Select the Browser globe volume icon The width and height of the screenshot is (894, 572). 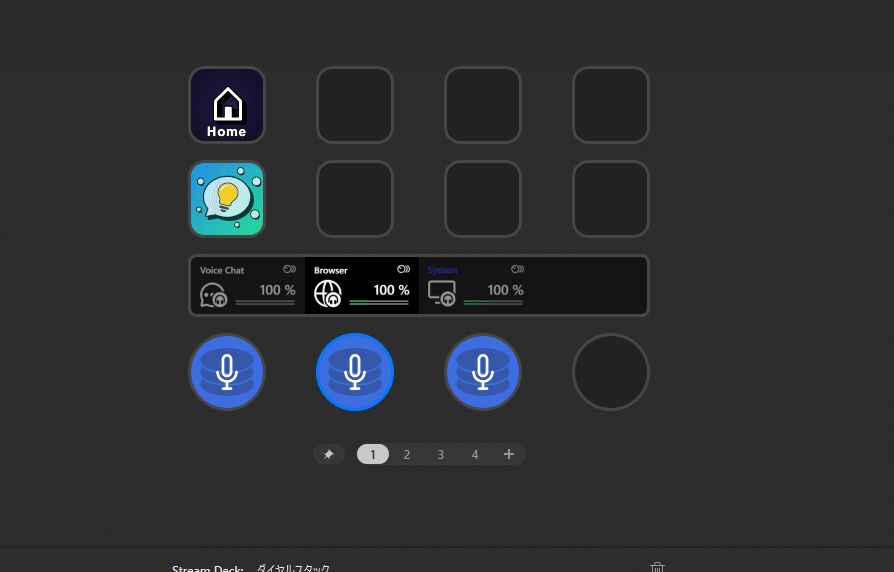(328, 294)
